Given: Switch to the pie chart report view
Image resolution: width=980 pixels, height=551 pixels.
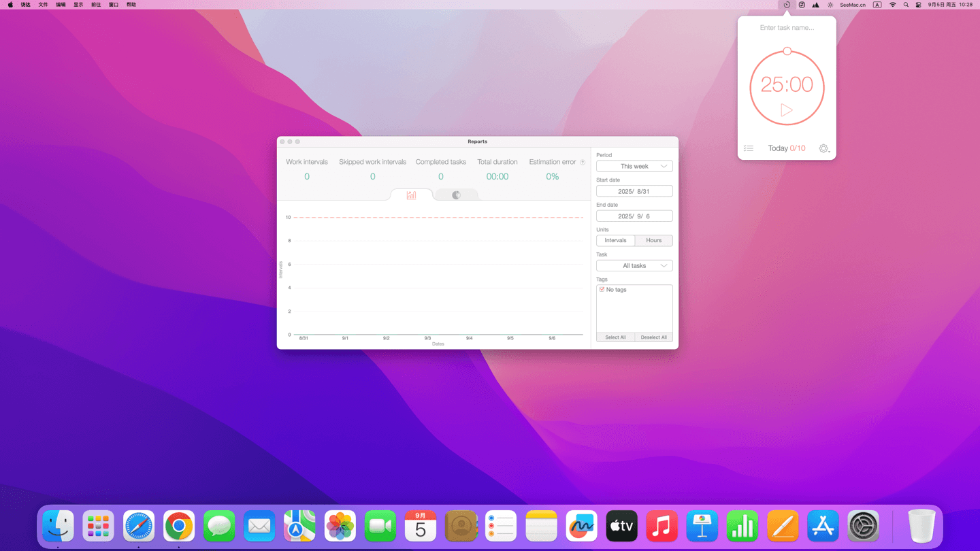Looking at the screenshot, I should (x=456, y=195).
